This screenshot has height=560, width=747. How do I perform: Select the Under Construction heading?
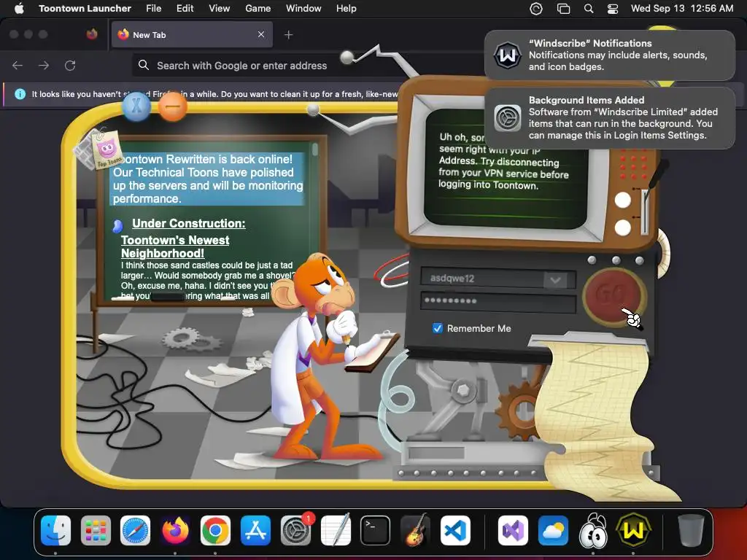(x=189, y=223)
